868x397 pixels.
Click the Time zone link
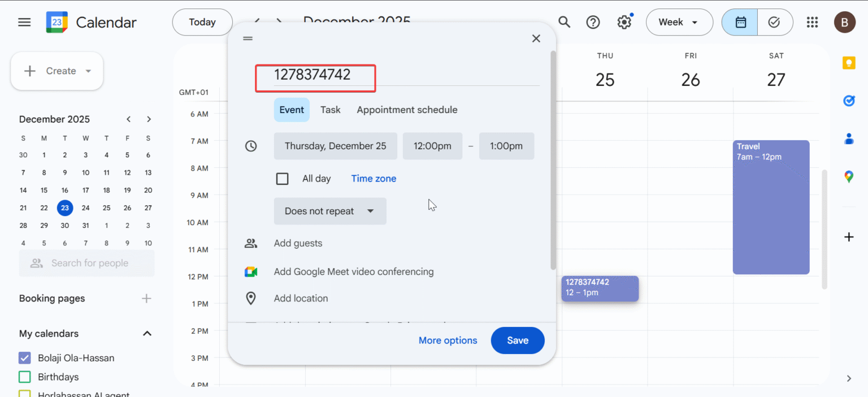click(x=374, y=179)
